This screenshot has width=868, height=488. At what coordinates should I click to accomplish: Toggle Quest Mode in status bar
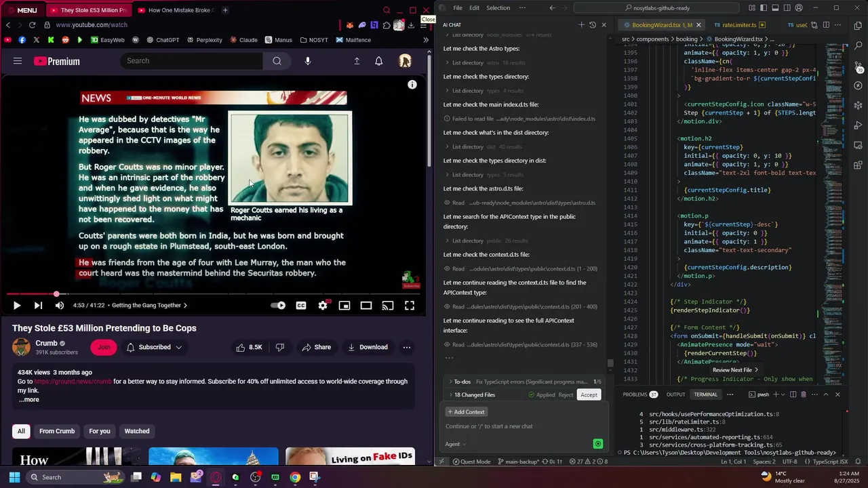pos(471,462)
